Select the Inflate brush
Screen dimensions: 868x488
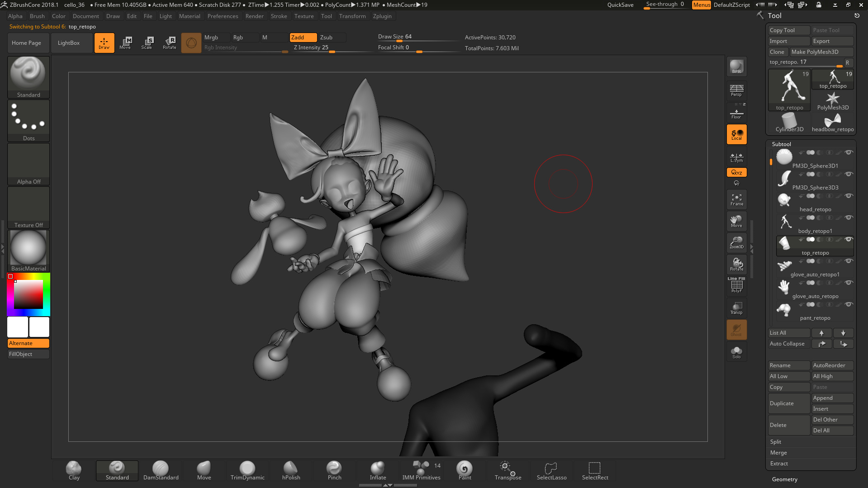tap(378, 470)
